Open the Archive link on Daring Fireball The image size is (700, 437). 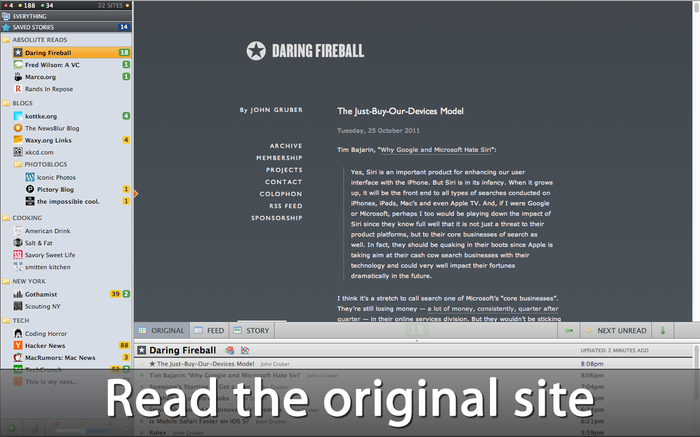(x=285, y=146)
